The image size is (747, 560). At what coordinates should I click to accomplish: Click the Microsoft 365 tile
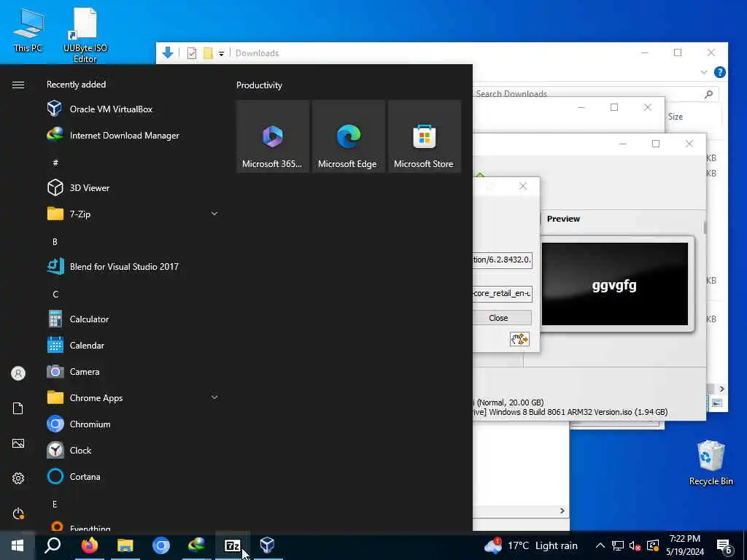click(x=273, y=136)
